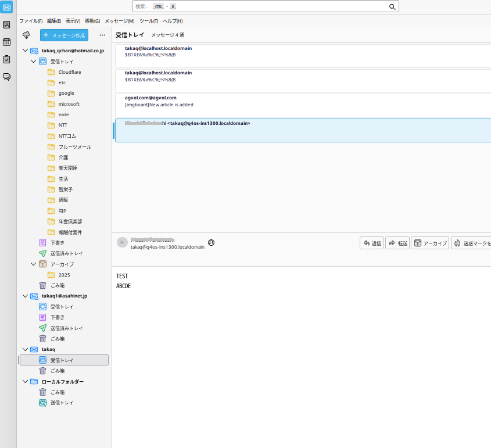Open the agvol.com New article message
Image resolution: width=491 pixels, height=448 pixels.
[x=232, y=105]
